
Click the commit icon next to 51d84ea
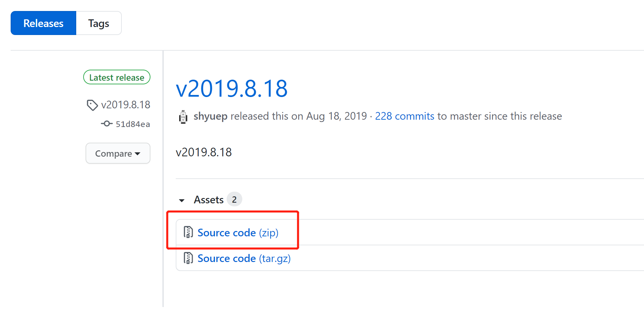(107, 124)
